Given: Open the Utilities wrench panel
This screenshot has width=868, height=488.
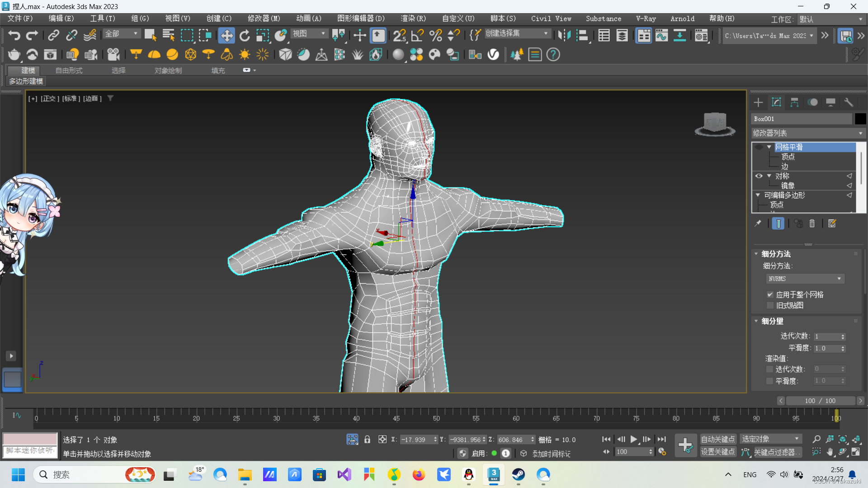Looking at the screenshot, I should [849, 103].
